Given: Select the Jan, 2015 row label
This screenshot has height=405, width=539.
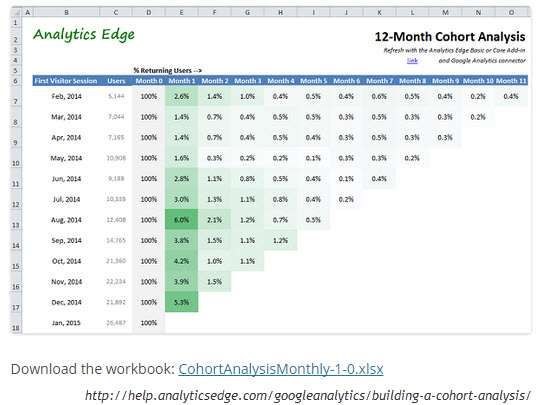Looking at the screenshot, I should (66, 323).
